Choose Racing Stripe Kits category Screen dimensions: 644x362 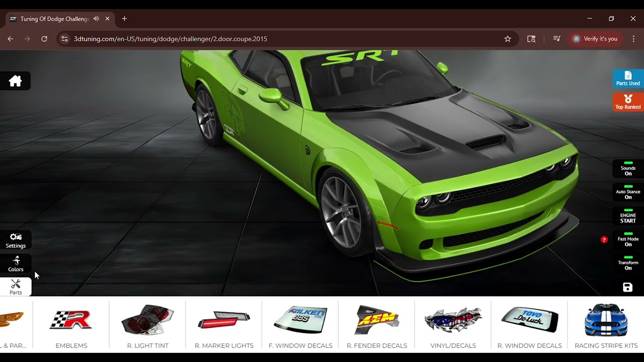[606, 325]
